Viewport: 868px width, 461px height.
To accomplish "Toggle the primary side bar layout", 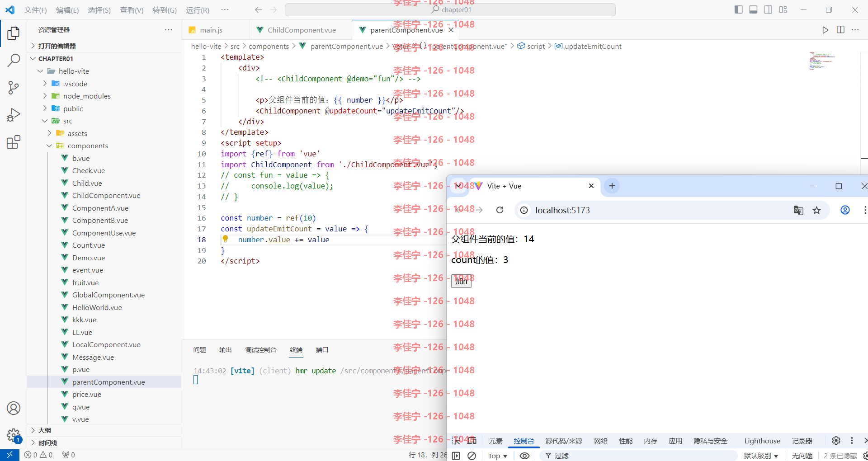I will pos(739,9).
